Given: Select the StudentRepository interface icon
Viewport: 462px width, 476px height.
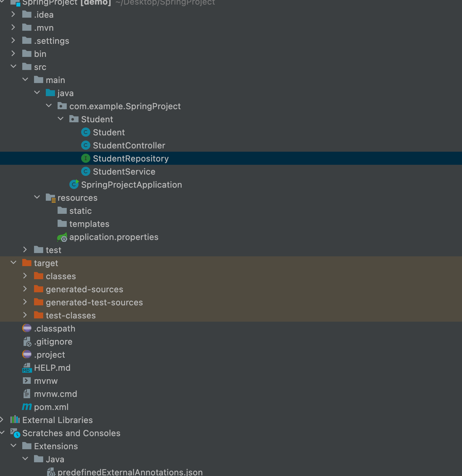Looking at the screenshot, I should [x=85, y=158].
